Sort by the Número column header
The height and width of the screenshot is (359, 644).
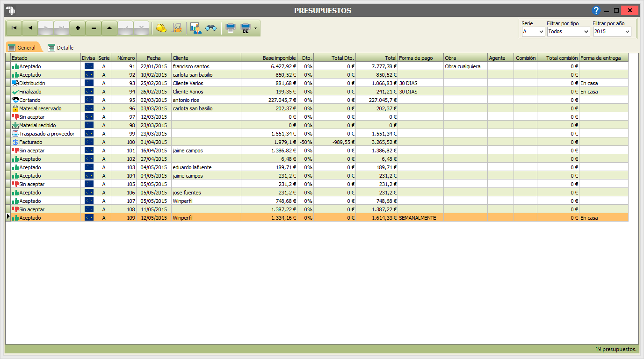pyautogui.click(x=124, y=58)
